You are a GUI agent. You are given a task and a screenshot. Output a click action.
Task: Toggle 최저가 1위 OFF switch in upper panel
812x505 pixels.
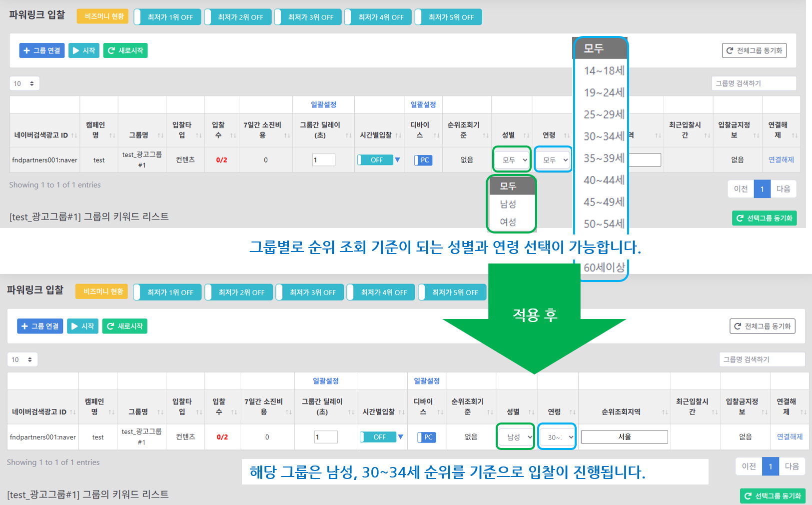pyautogui.click(x=167, y=17)
